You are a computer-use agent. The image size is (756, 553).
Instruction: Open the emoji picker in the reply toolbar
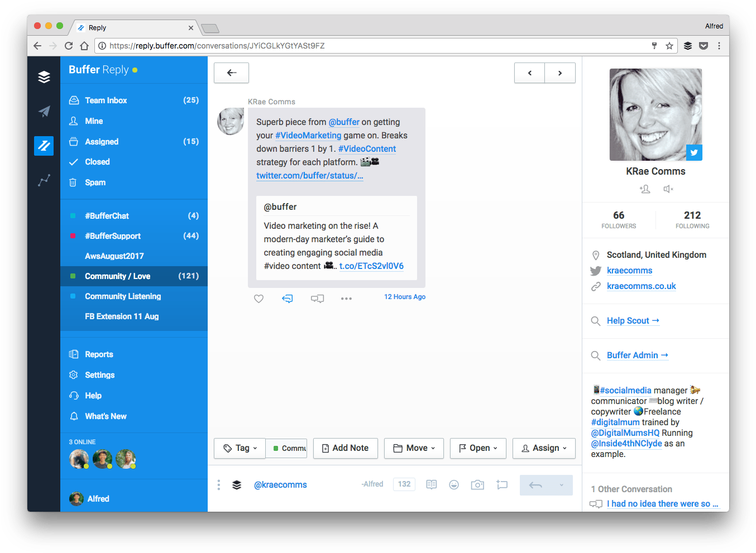(454, 484)
